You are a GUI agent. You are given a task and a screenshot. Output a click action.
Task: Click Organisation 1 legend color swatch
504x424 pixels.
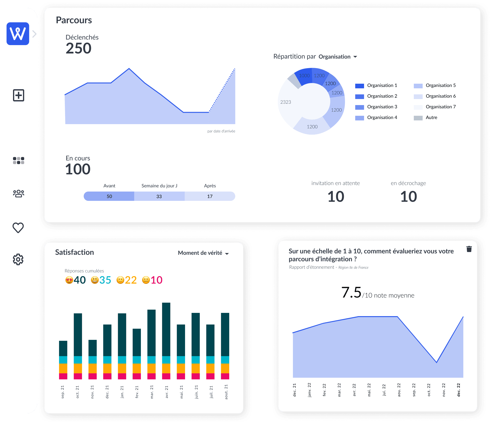click(x=360, y=86)
